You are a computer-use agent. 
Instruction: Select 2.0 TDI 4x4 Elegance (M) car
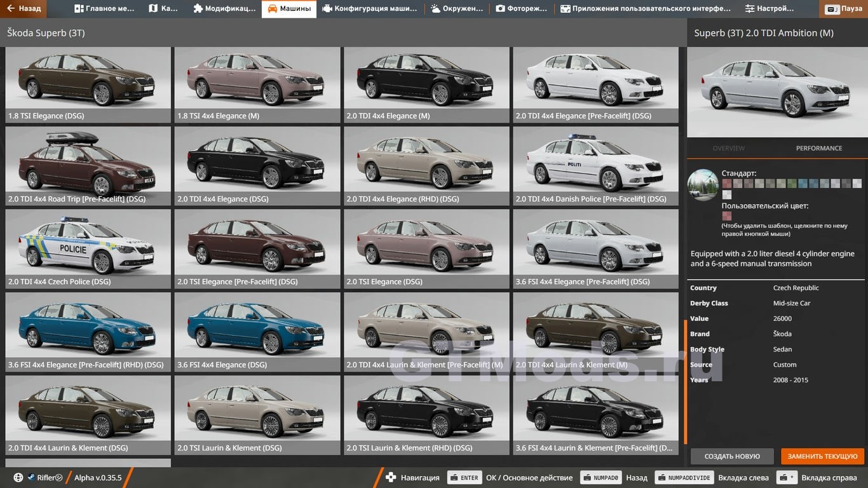426,85
